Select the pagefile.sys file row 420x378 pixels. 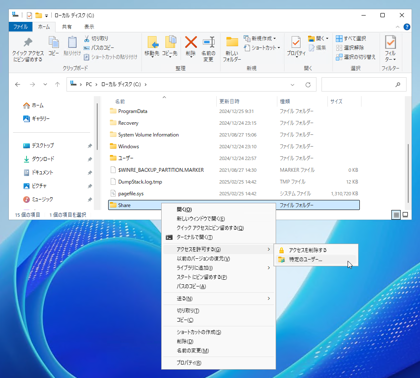click(234, 193)
